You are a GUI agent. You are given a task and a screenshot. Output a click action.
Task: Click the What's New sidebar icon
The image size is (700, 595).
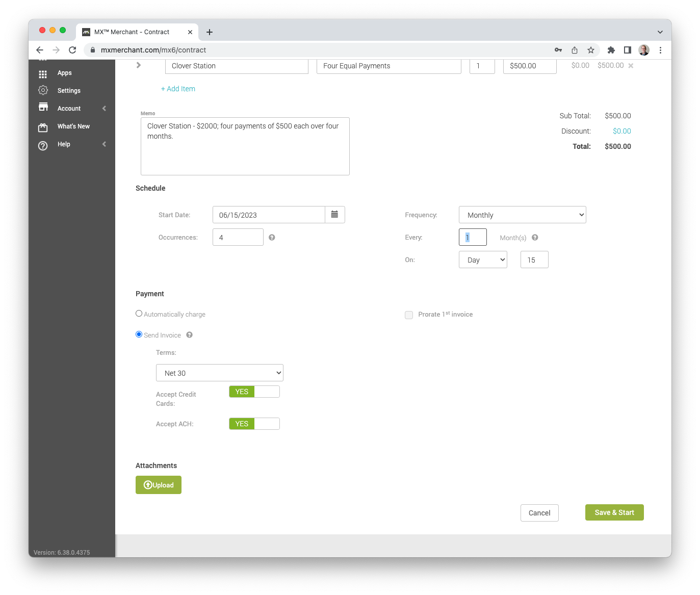(43, 127)
